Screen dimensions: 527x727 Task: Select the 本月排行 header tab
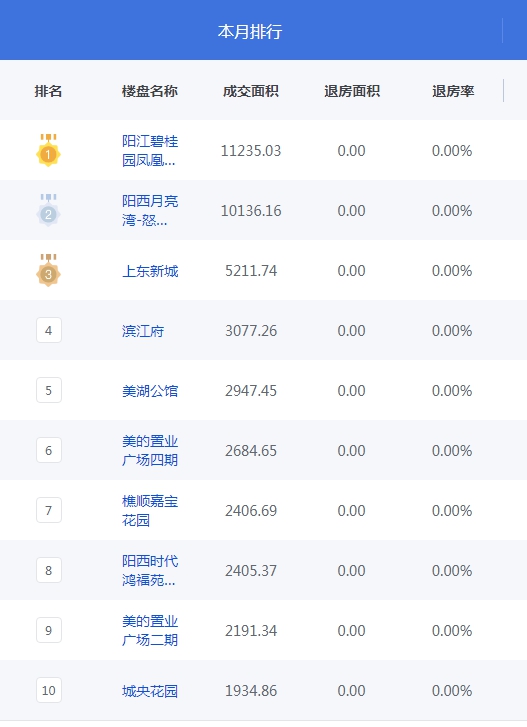(250, 31)
